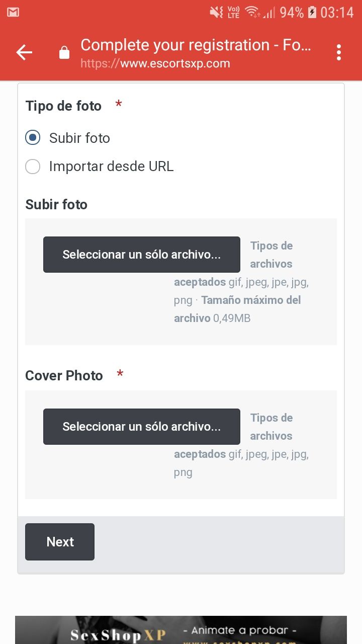
Task: Tap the secure padlock icon
Action: tap(64, 52)
